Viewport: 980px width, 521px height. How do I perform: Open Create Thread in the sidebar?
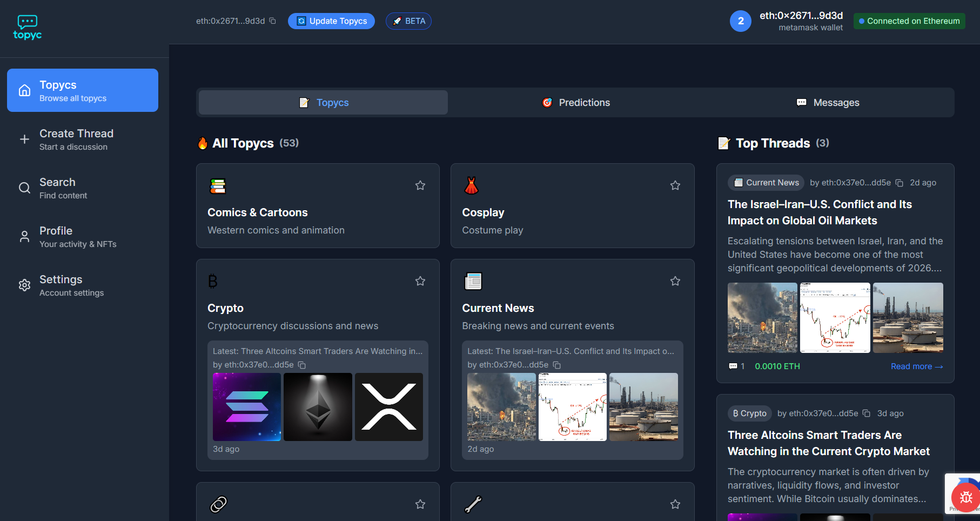pyautogui.click(x=83, y=139)
